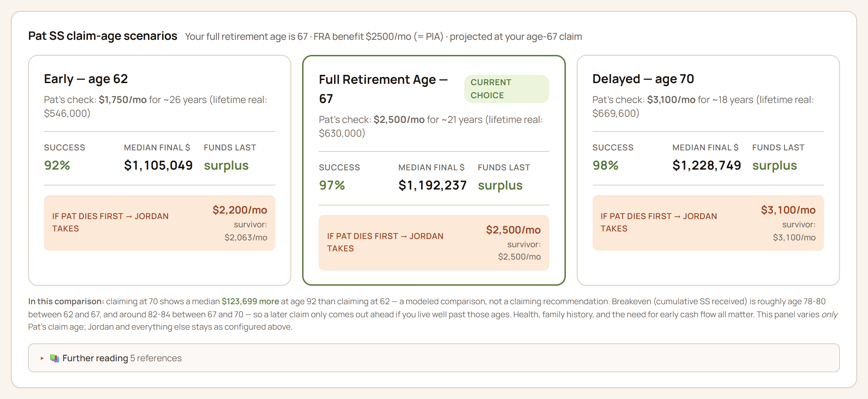Click the 92% success value
Screen dimensions: 868x399
[x=57, y=166]
